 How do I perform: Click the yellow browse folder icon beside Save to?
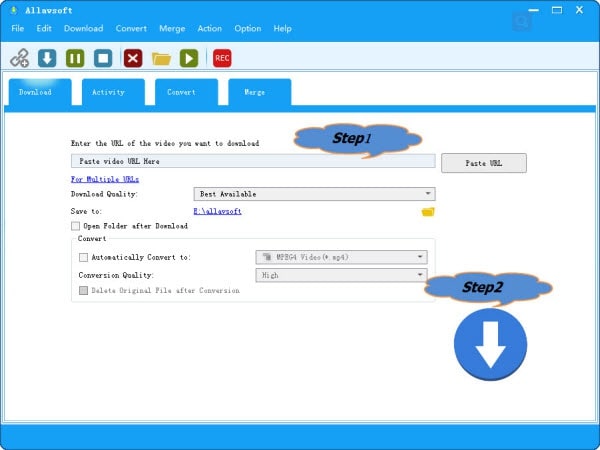click(428, 211)
